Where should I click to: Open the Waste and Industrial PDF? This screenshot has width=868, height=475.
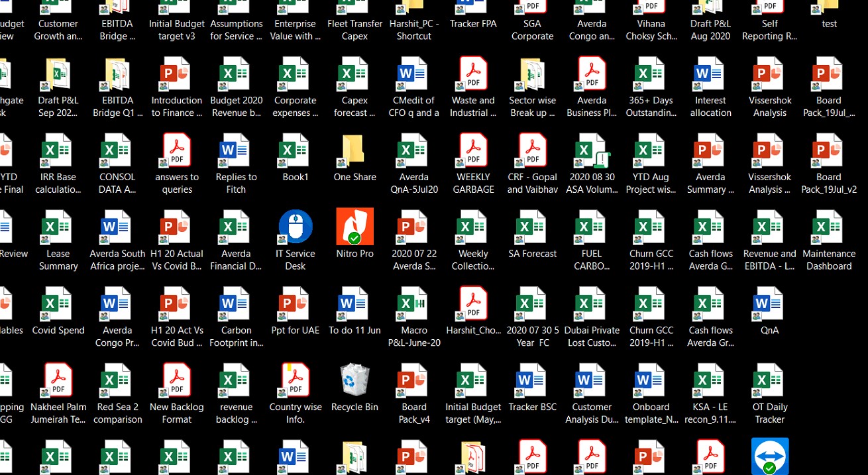pos(473,73)
